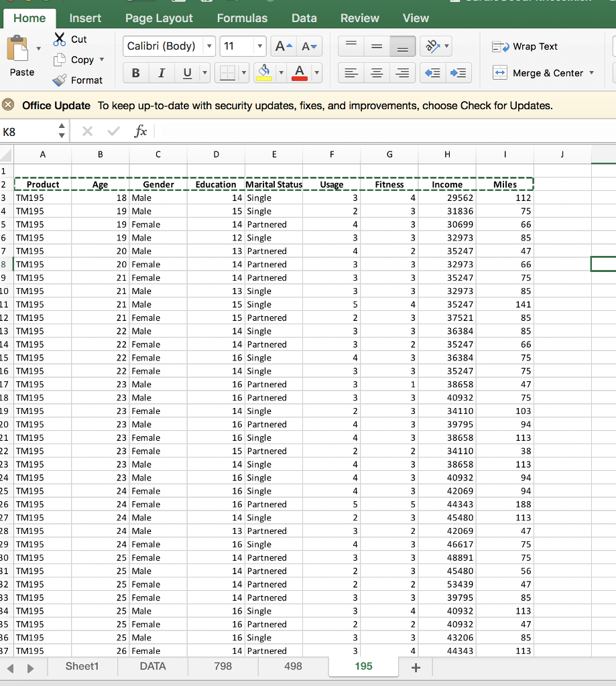Image resolution: width=616 pixels, height=686 pixels.
Task: Select the Format painter brush
Action: pyautogui.click(x=60, y=80)
